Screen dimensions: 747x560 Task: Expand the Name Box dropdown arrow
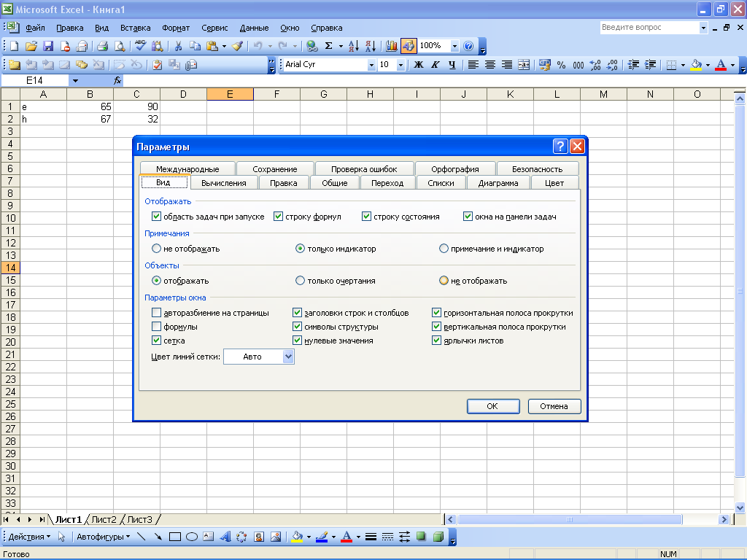pyautogui.click(x=75, y=80)
